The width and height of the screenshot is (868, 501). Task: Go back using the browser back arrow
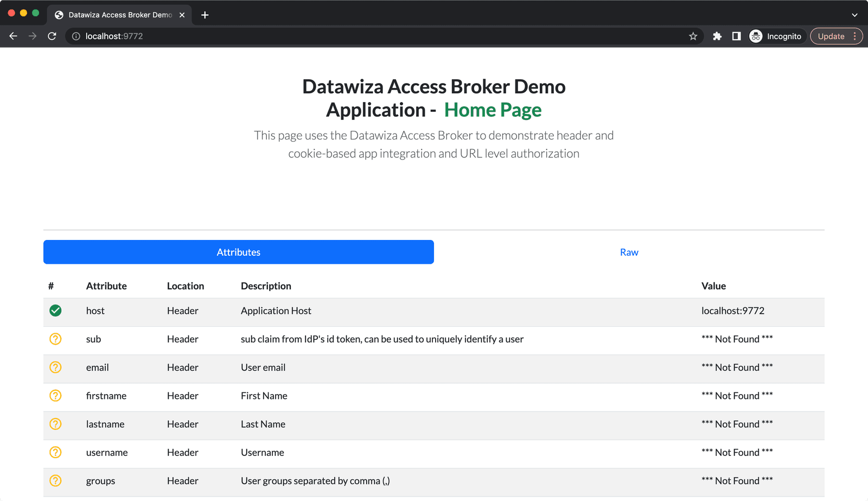(x=14, y=36)
